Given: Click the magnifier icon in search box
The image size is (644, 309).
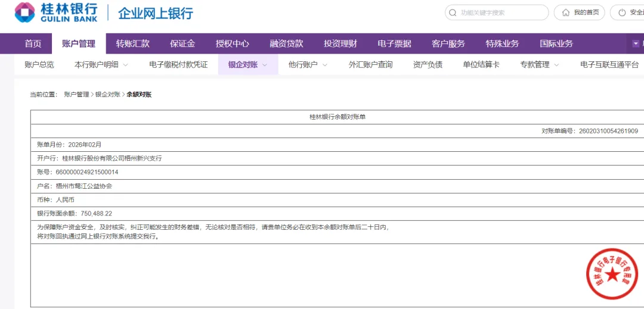Looking at the screenshot, I should tap(453, 13).
